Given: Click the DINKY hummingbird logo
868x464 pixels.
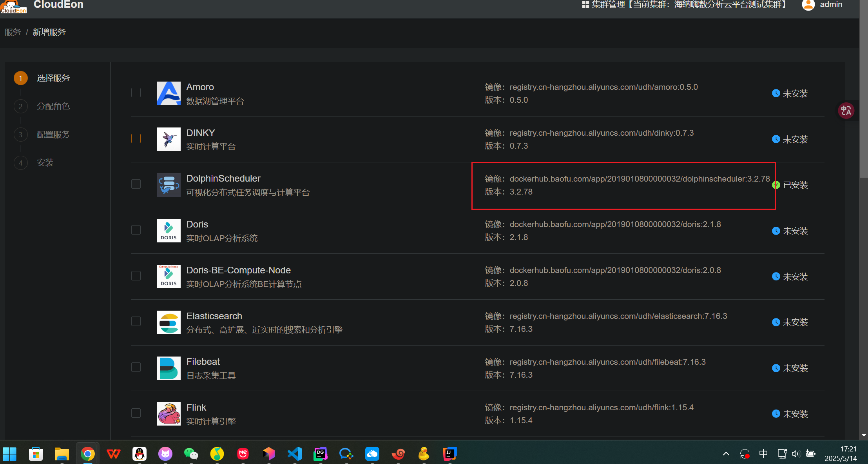Looking at the screenshot, I should [169, 139].
